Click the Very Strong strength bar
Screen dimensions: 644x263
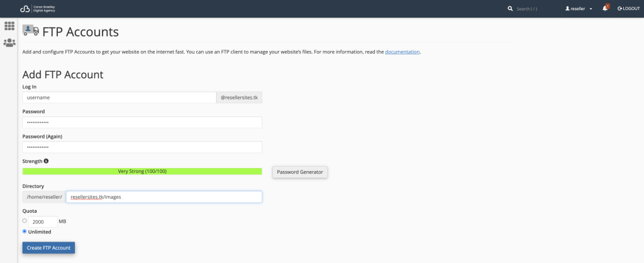tap(142, 171)
